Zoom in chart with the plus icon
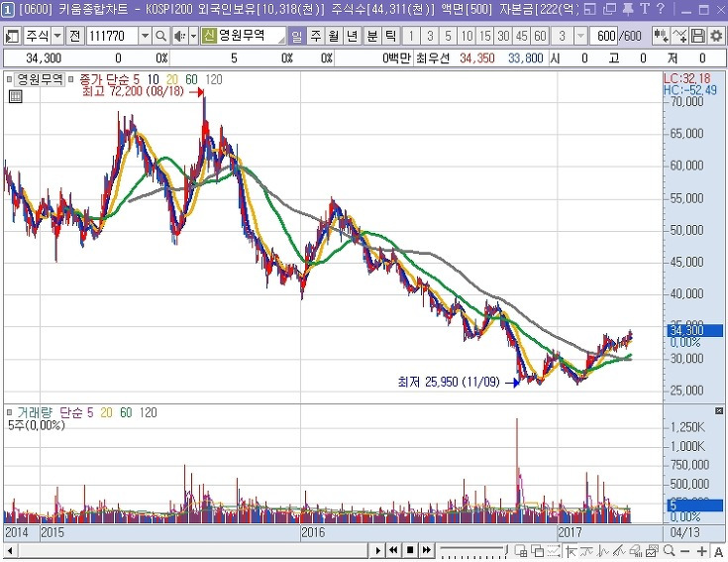728x562 pixels. 701,551
